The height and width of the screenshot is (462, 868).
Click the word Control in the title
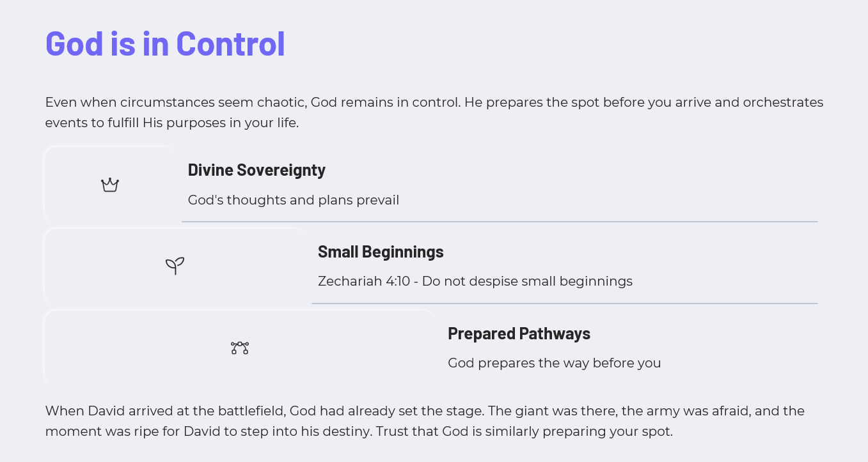coord(230,43)
